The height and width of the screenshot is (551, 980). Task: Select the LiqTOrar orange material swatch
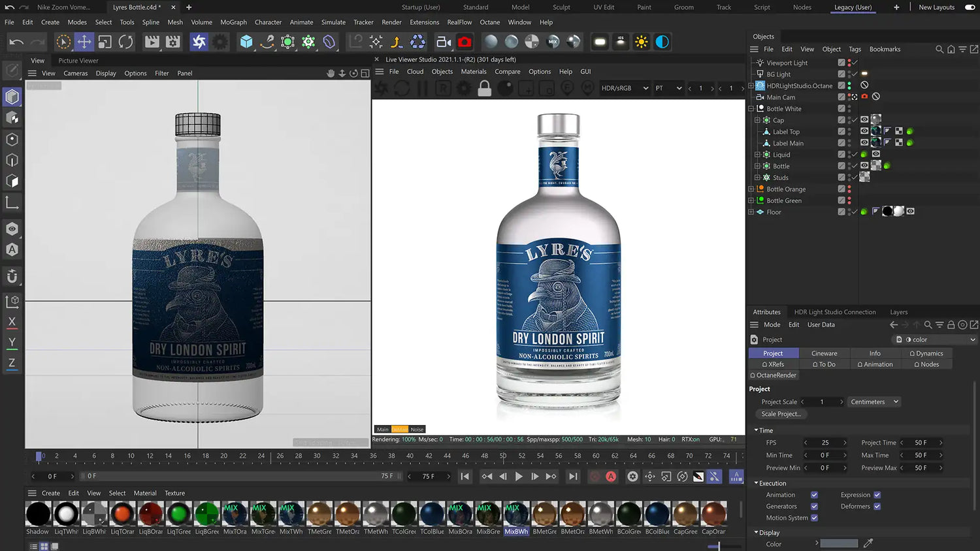pyautogui.click(x=122, y=514)
